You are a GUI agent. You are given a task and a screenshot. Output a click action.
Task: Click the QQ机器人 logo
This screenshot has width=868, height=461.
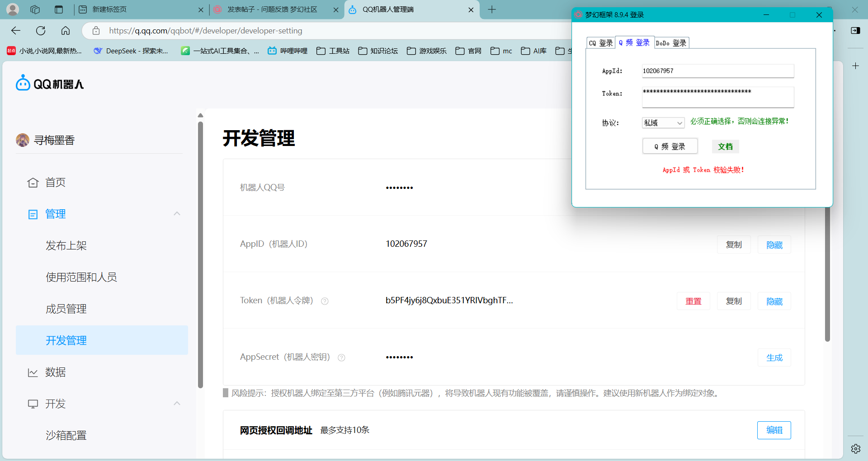click(x=50, y=84)
